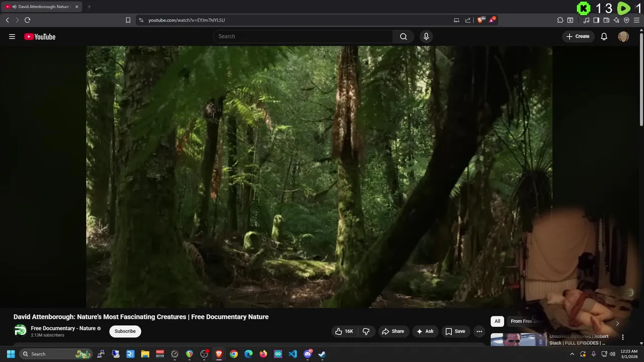Select the David Attenborough browser tab
This screenshot has height=362, width=644.
41,7
